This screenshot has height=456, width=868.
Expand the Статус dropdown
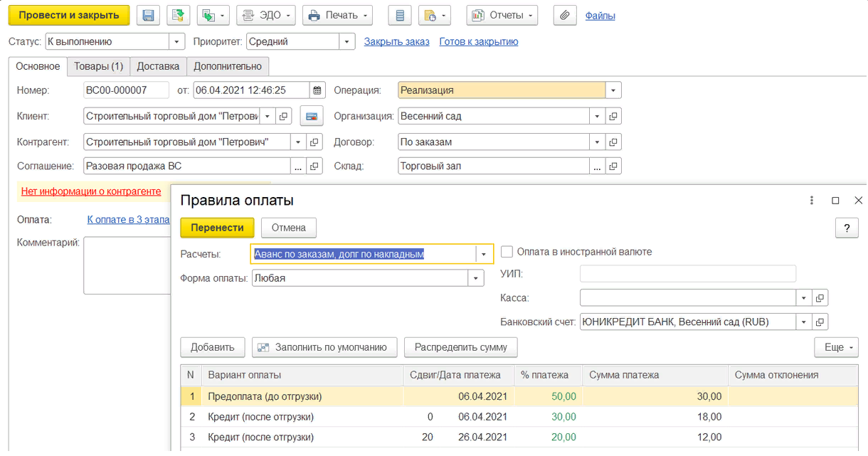(x=176, y=42)
